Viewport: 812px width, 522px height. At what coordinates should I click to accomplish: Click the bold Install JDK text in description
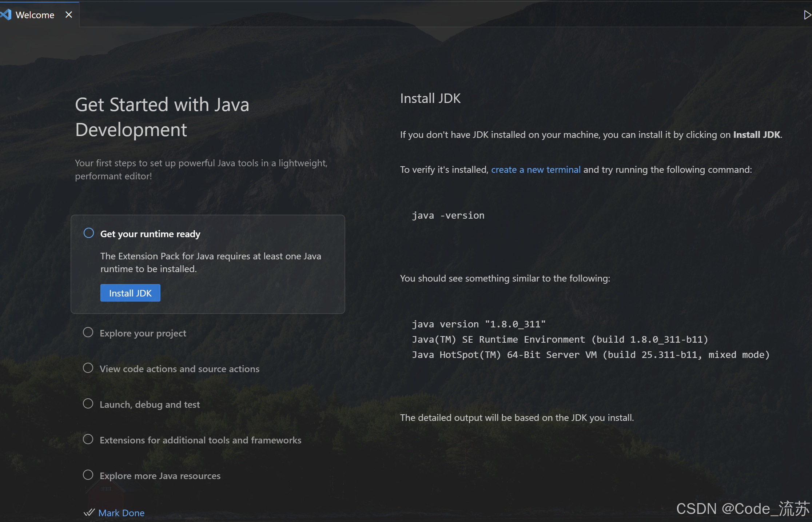click(x=757, y=135)
